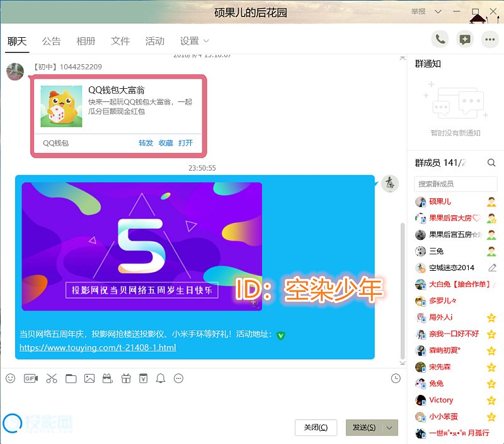The image size is (504, 444).
Task: Open message history clock icon
Action: pos(396,378)
